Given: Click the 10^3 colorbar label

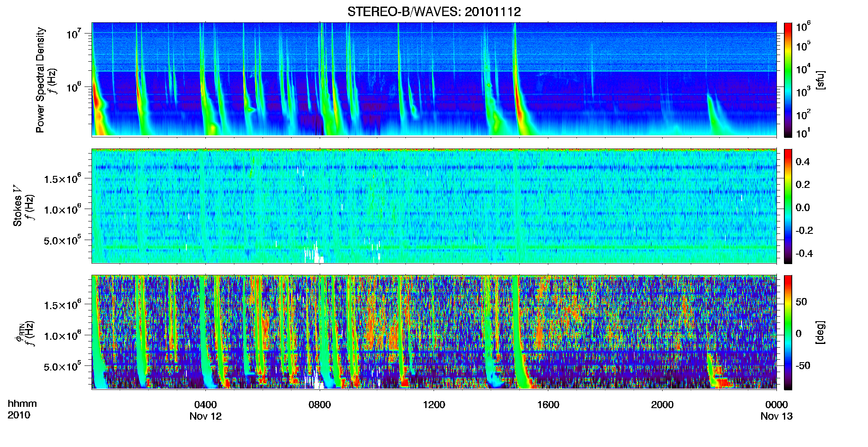Looking at the screenshot, I should [803, 91].
